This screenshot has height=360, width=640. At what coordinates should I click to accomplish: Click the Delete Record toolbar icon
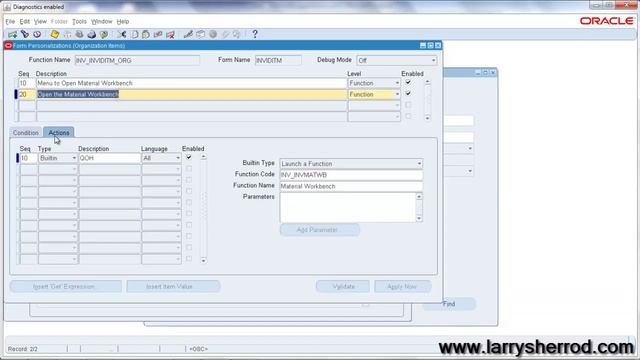(170, 34)
